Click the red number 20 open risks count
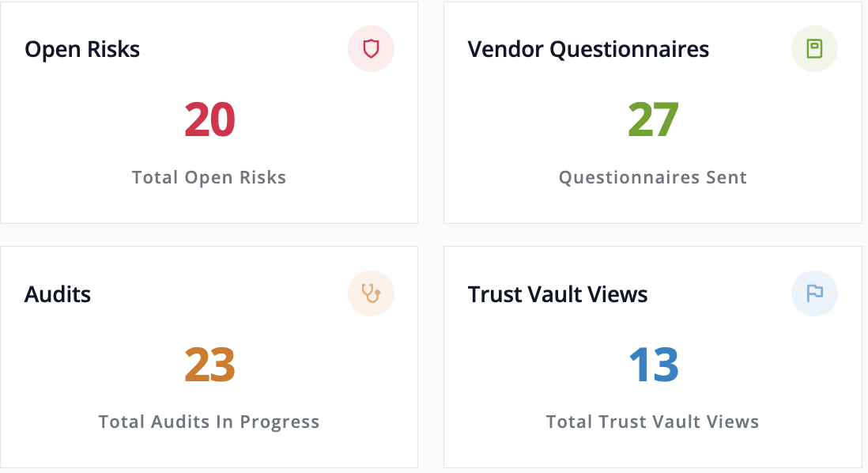This screenshot has width=868, height=473. 209,119
